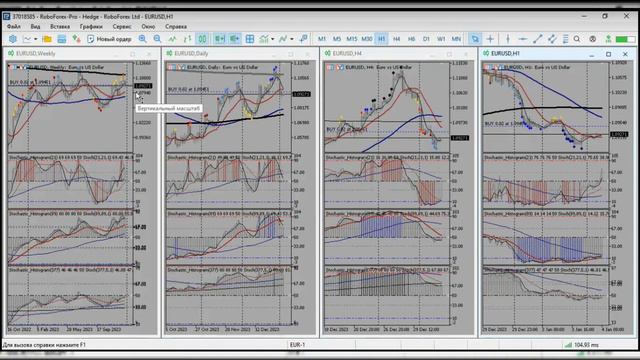Image resolution: width=640 pixels, height=360 pixels.
Task: Open the user account icon
Action: point(593,39)
